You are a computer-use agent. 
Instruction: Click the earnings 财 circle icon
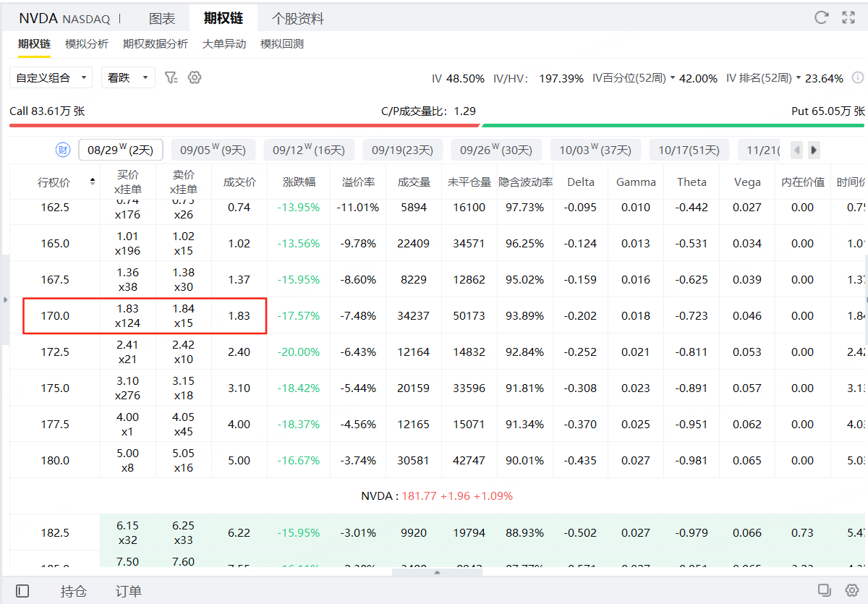click(63, 150)
